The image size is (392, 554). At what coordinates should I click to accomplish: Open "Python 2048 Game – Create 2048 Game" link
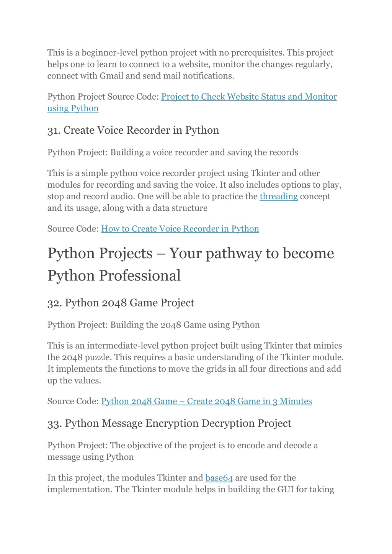point(206,401)
